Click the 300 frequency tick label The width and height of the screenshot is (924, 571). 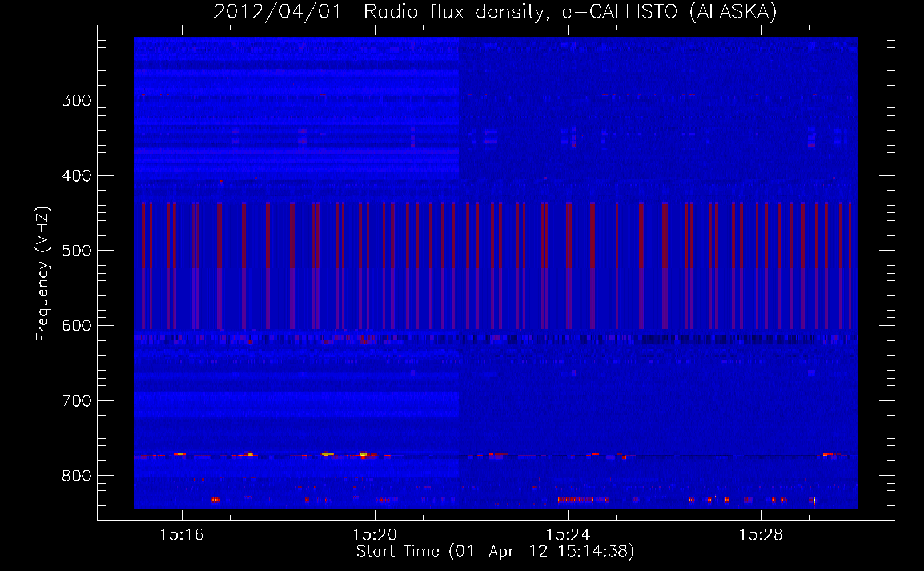(x=77, y=100)
